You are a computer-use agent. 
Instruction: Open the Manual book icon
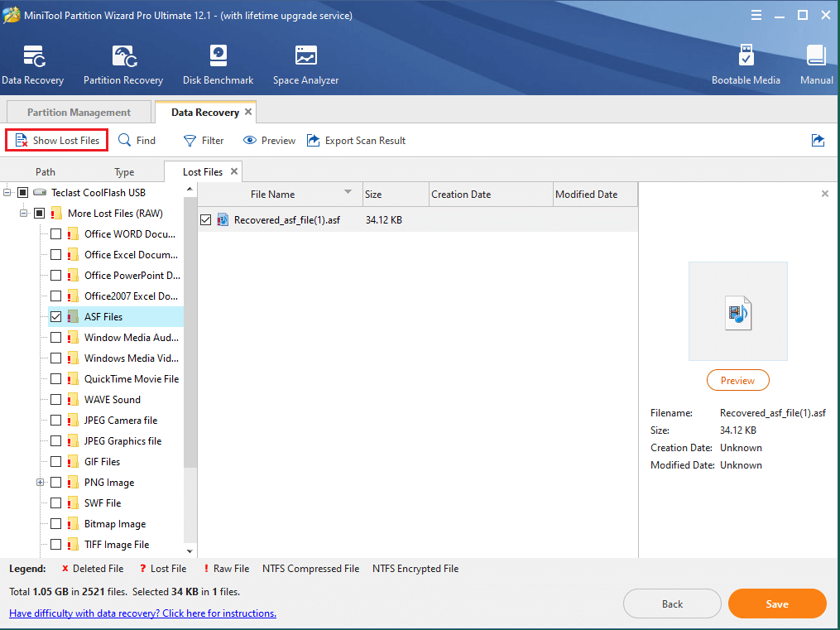point(817,55)
